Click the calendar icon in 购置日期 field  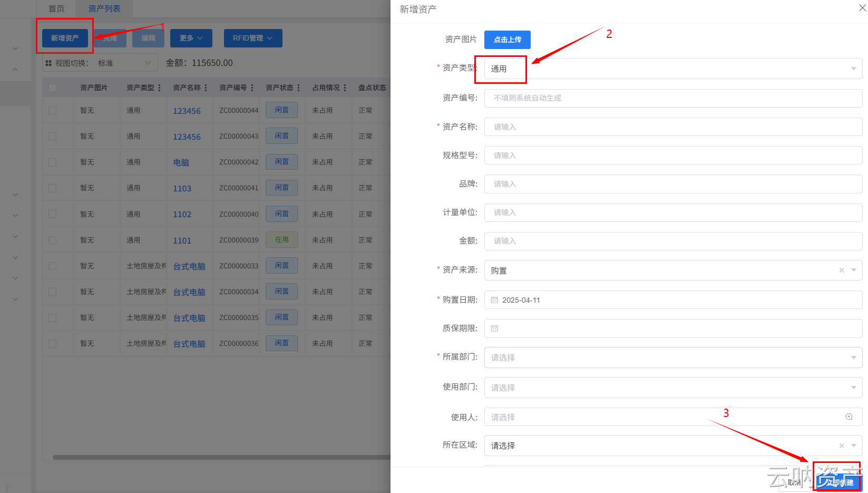point(494,300)
